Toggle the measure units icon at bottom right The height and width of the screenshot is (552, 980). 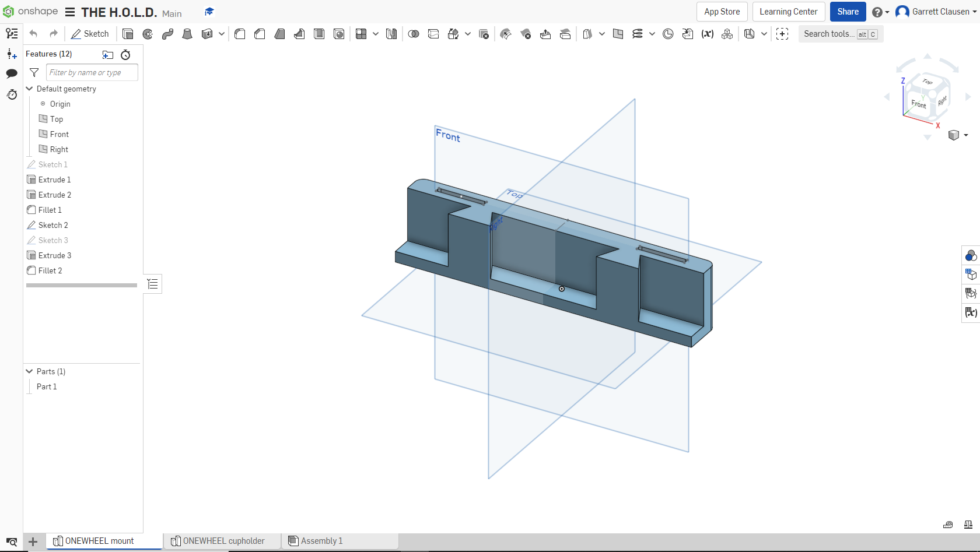(948, 525)
